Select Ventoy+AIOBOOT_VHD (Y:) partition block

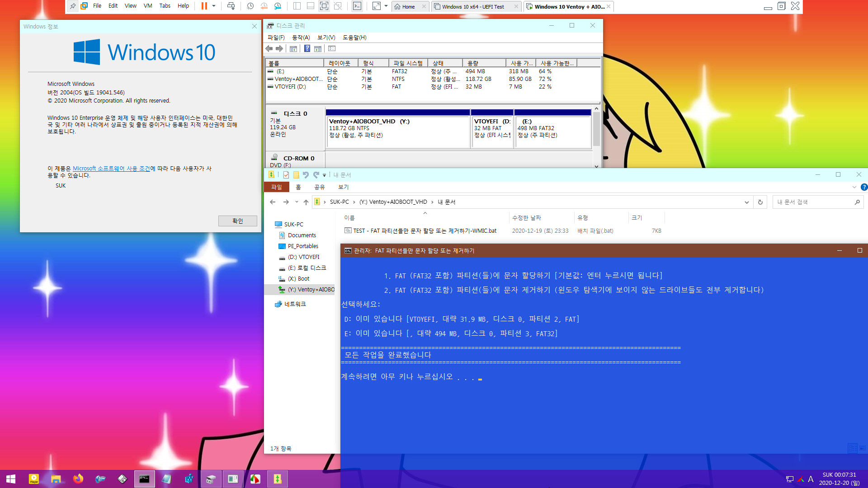tap(398, 129)
